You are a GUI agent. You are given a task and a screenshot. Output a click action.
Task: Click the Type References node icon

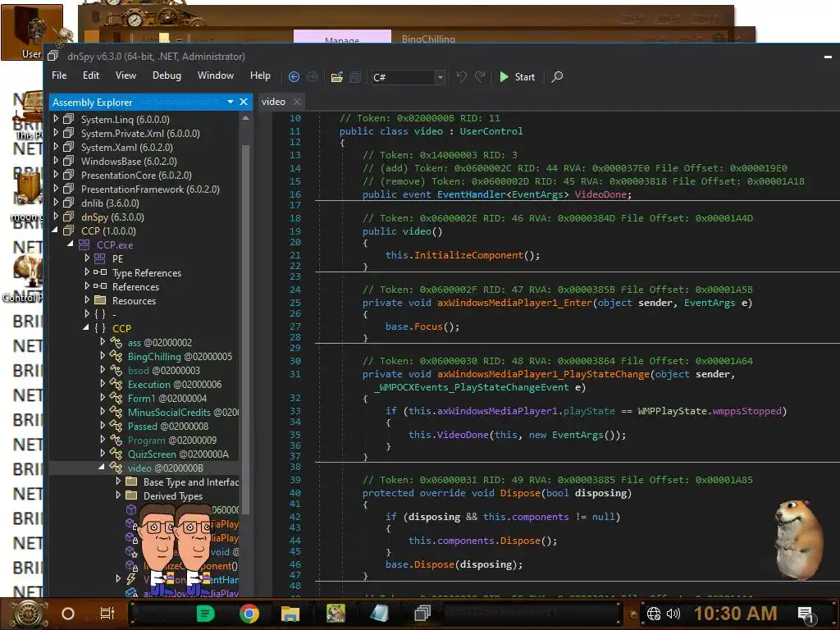tap(99, 272)
